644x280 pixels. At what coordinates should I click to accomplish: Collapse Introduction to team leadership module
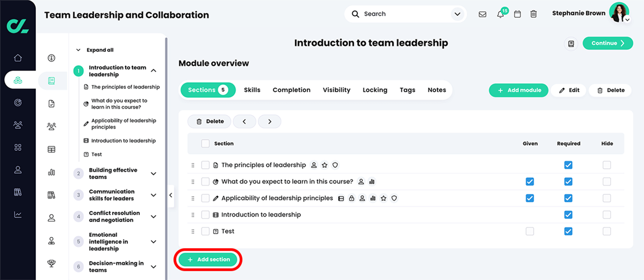tap(154, 71)
